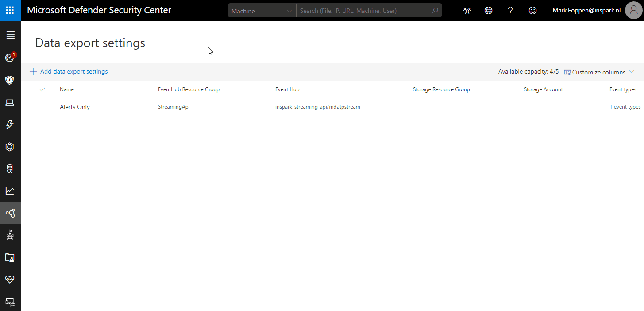Click the Data export settings page heading
This screenshot has height=311, width=644.
90,43
